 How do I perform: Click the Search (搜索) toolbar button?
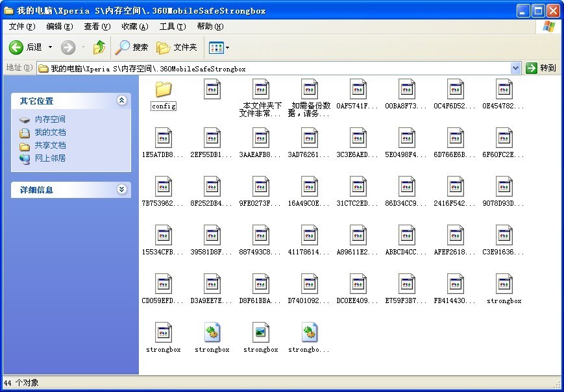point(132,47)
